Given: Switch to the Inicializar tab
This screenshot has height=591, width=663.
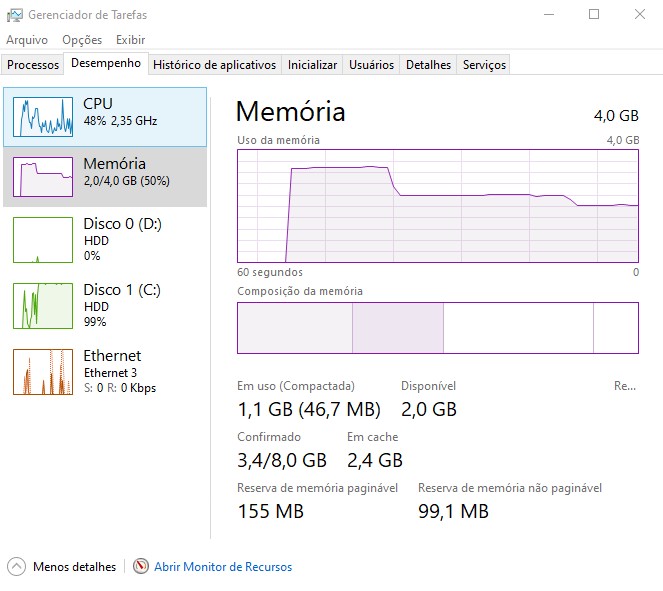Looking at the screenshot, I should [312, 65].
